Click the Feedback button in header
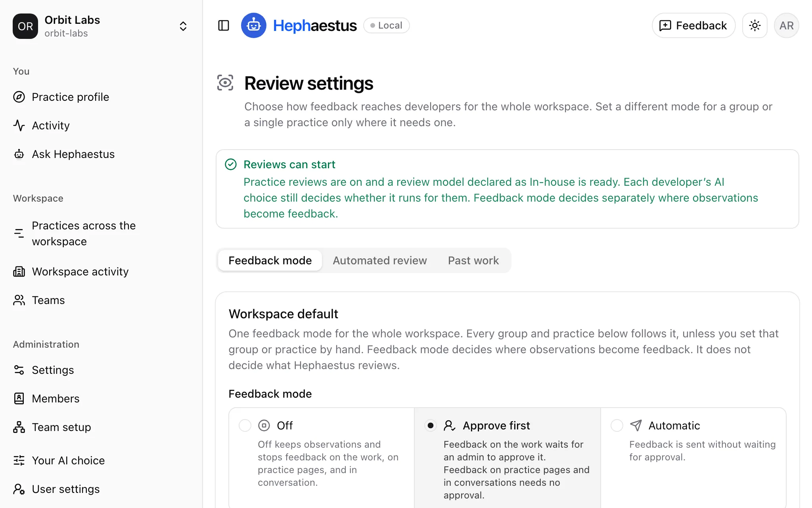Viewport: 812px width, 508px height. click(693, 25)
